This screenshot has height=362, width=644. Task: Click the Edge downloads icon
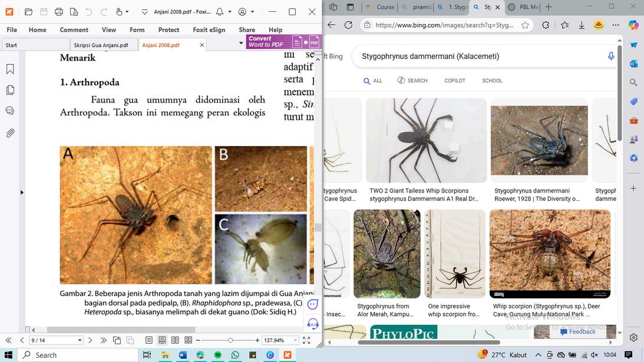pos(582,25)
